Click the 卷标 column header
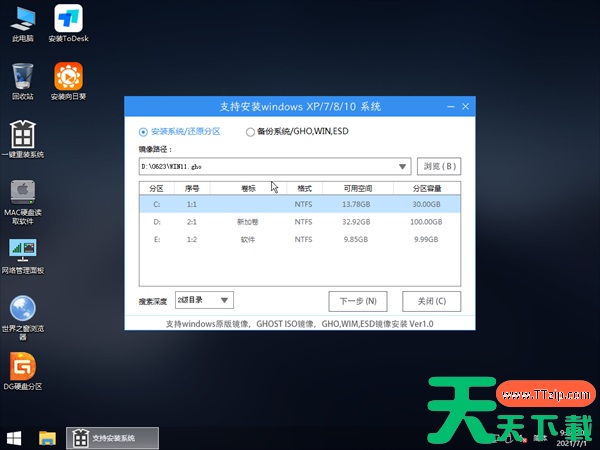The width and height of the screenshot is (600, 450). (x=248, y=188)
